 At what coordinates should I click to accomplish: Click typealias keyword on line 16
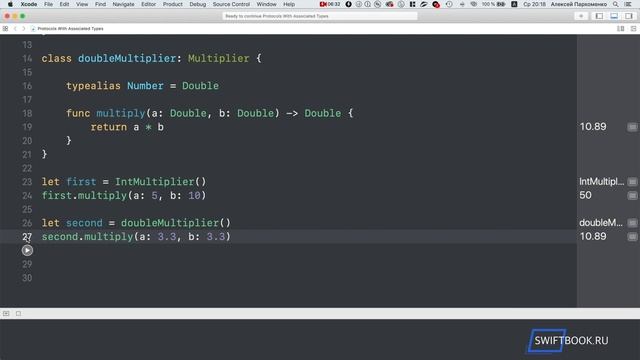[93, 86]
